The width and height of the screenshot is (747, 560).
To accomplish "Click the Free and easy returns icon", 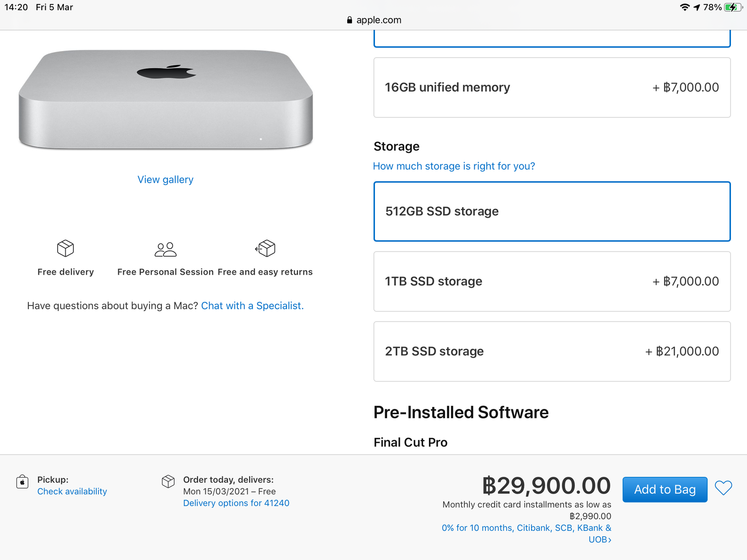I will (265, 248).
